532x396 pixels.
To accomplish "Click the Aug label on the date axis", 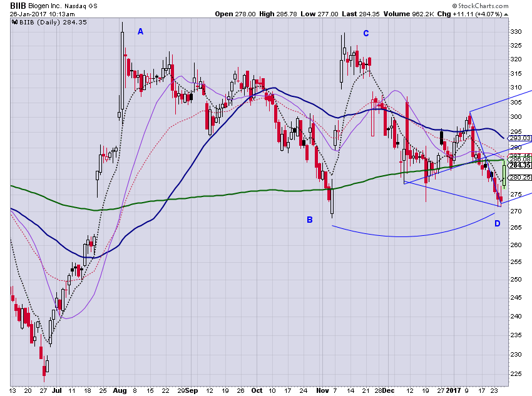I will click(120, 390).
